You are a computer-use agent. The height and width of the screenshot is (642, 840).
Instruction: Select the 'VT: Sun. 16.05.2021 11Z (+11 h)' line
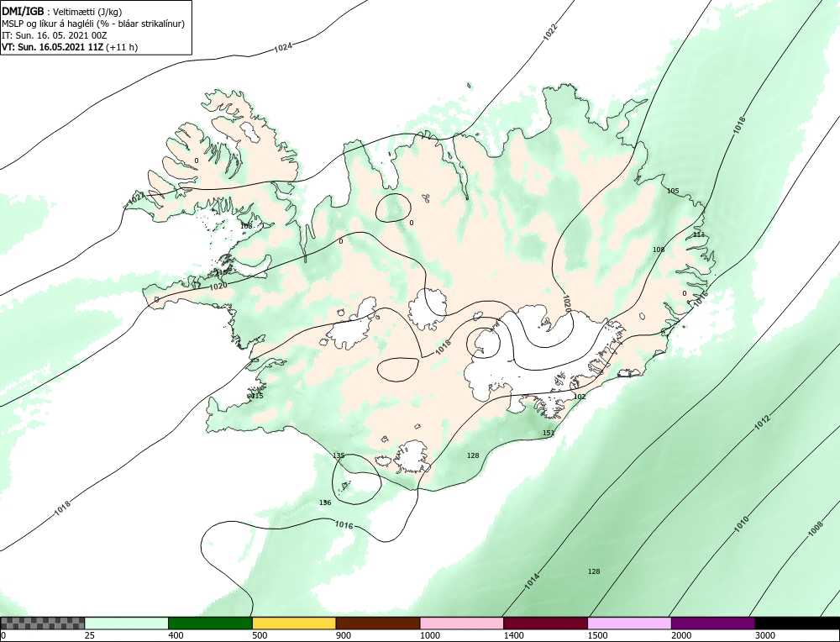tap(70, 47)
